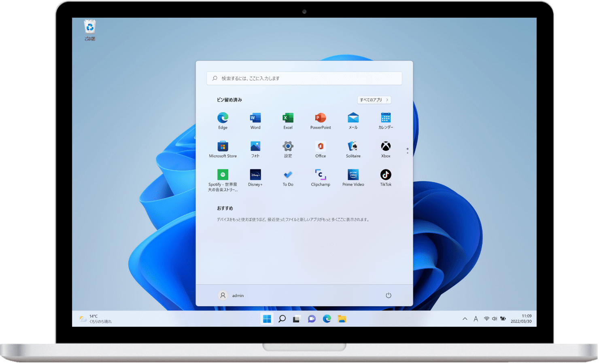599x364 pixels.
Task: Open the Solitaire game
Action: click(x=353, y=149)
